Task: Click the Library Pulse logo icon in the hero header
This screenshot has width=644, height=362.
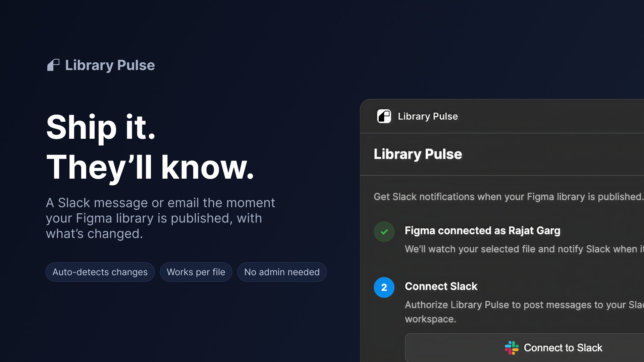Action: [53, 65]
